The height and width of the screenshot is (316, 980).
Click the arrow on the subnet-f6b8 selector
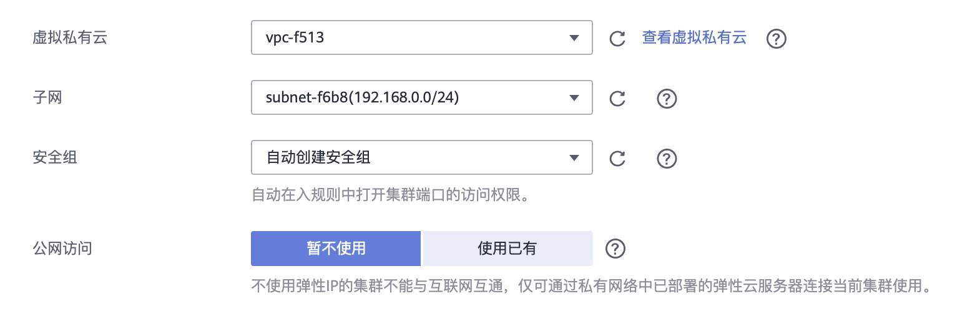pyautogui.click(x=574, y=98)
